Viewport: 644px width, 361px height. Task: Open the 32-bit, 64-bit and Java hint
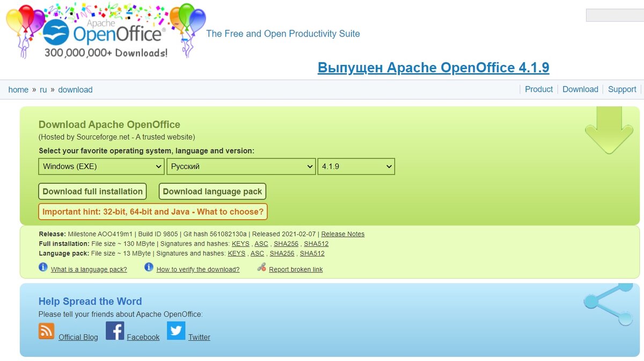(x=153, y=212)
